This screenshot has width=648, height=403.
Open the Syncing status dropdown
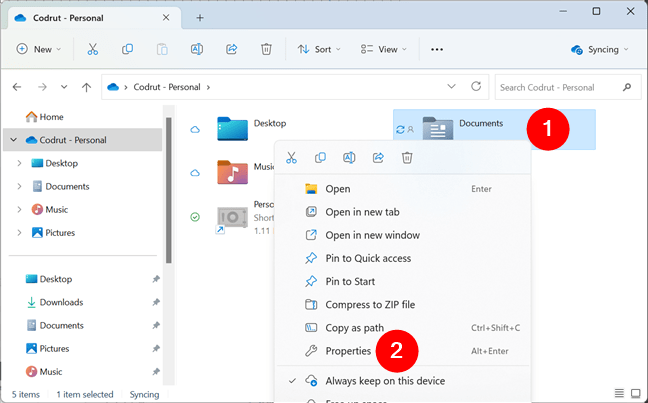tap(599, 50)
